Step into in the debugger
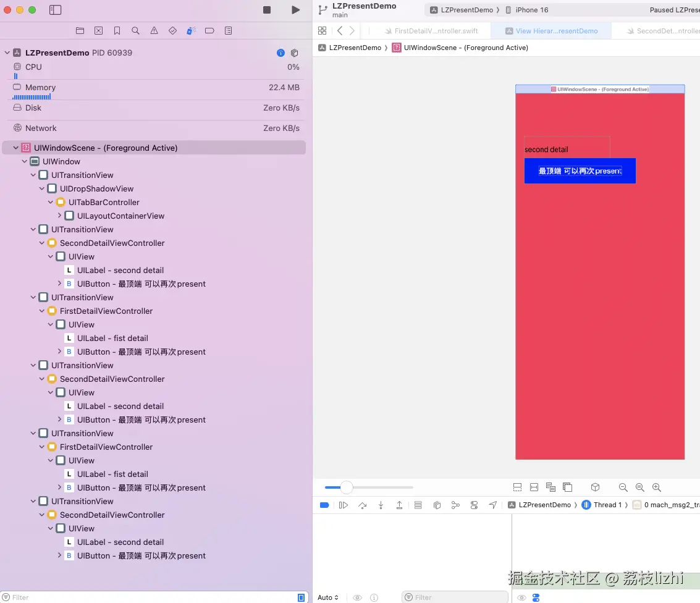This screenshot has height=603, width=700. [381, 505]
